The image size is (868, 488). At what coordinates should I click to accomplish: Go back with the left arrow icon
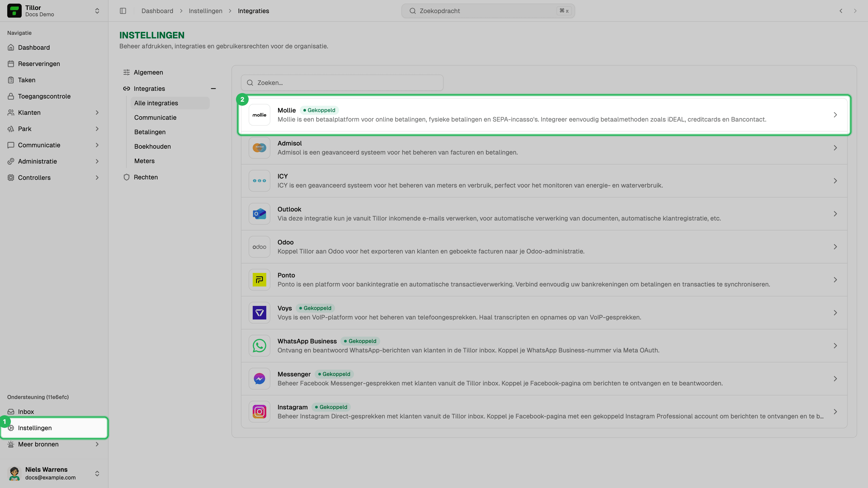(841, 11)
